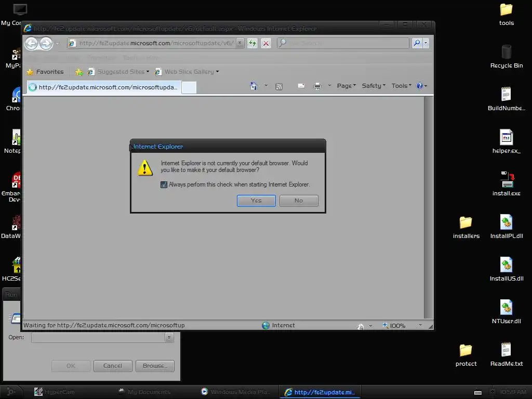Select the Recycle Bin desktop icon
532x399 pixels.
506,57
